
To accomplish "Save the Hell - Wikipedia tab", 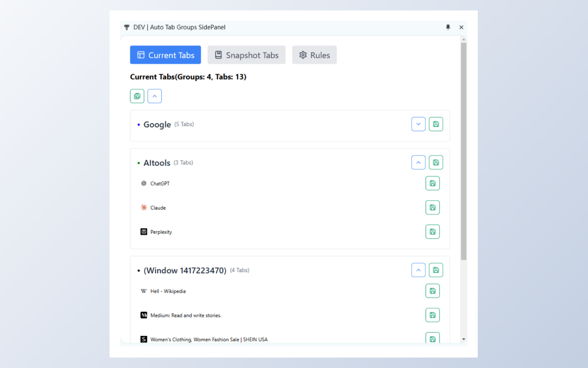I will coord(432,291).
